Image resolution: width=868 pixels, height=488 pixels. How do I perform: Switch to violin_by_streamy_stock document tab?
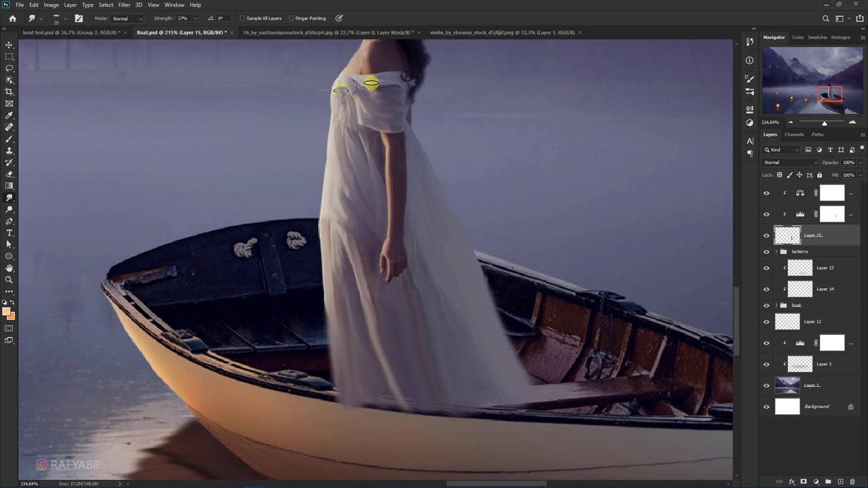pyautogui.click(x=502, y=33)
